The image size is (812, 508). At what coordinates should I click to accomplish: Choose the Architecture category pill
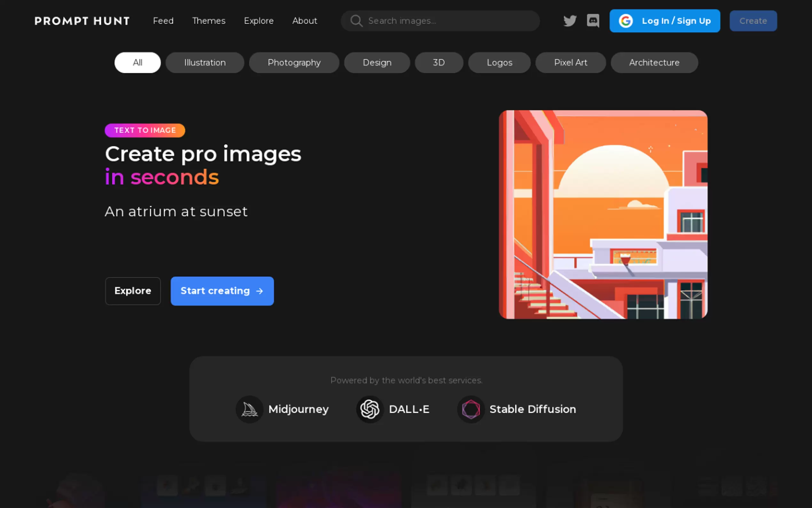click(654, 62)
